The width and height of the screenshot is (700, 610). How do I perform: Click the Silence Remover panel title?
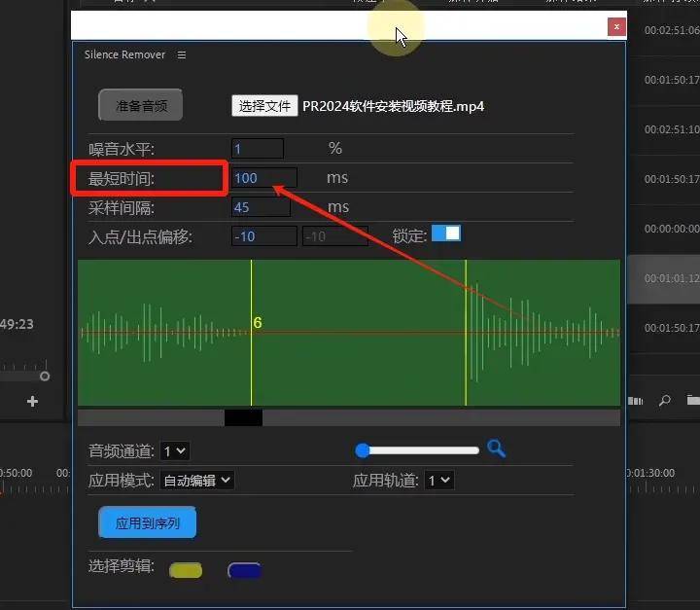coord(124,54)
